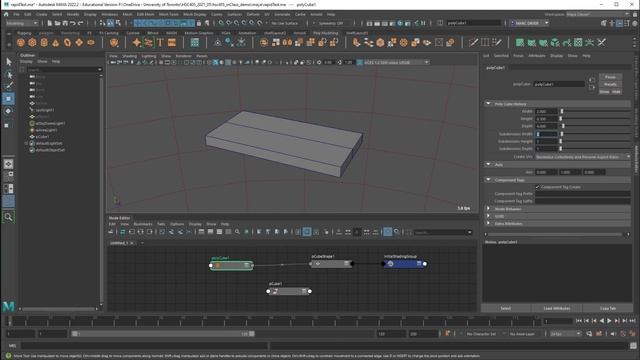Click the New Scene file icon
Screen dimensions: 640x360
[49, 23]
